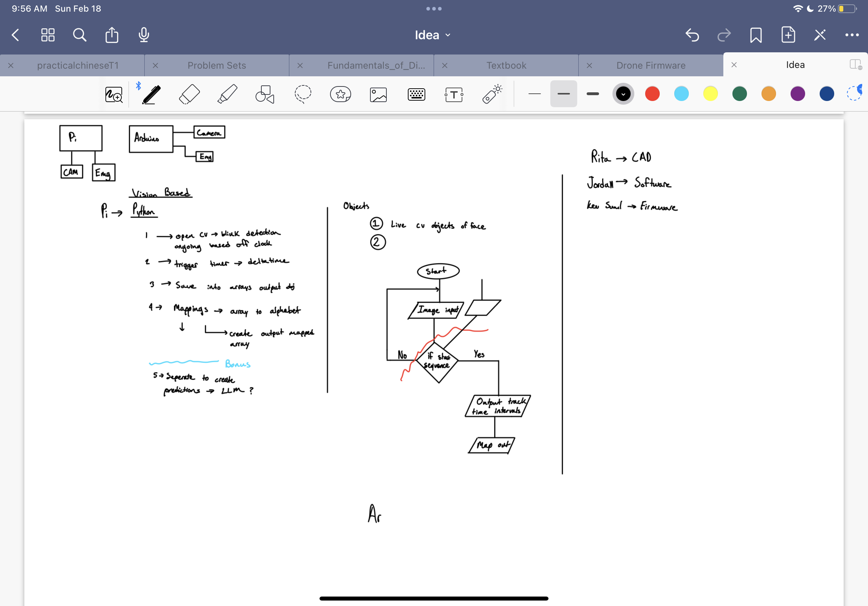Open the more options ellipsis menu

pos(852,35)
